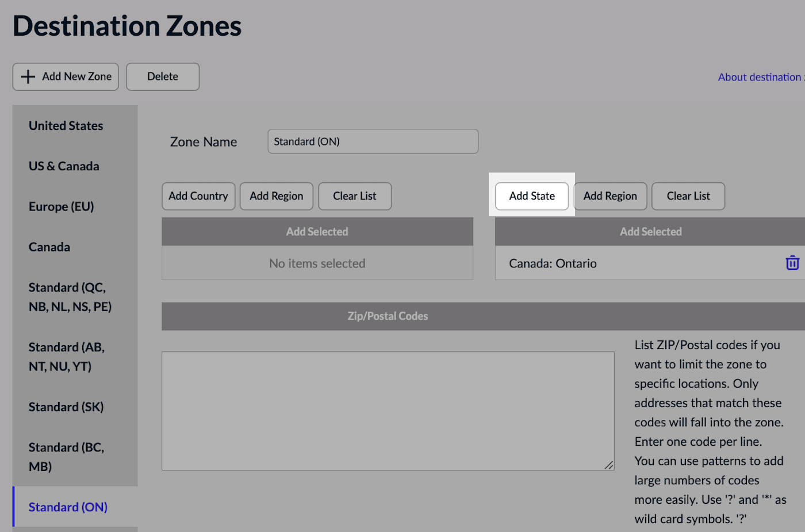
Task: Select the Canada zone in sidebar
Action: [x=49, y=247]
